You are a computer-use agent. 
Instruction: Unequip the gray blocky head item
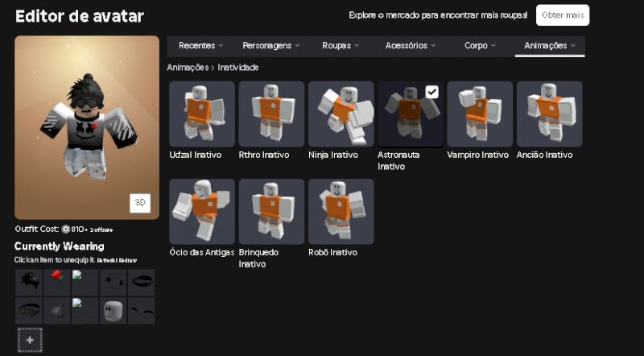[114, 310]
